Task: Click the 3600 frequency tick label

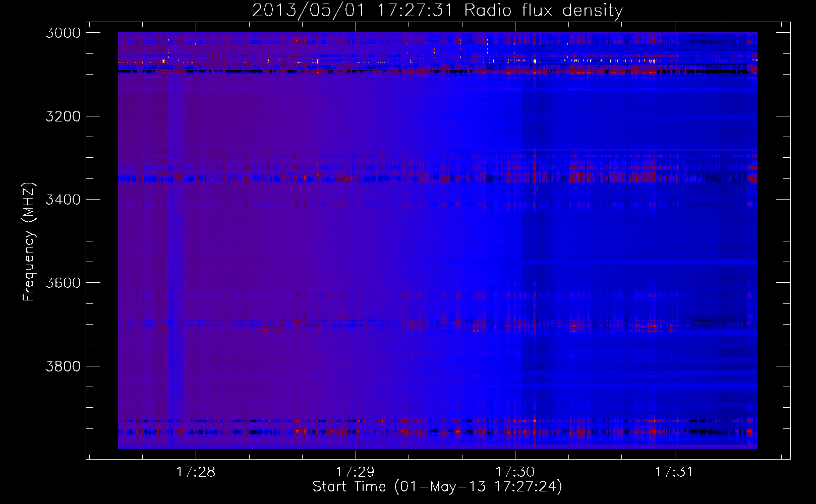Action: pyautogui.click(x=63, y=283)
